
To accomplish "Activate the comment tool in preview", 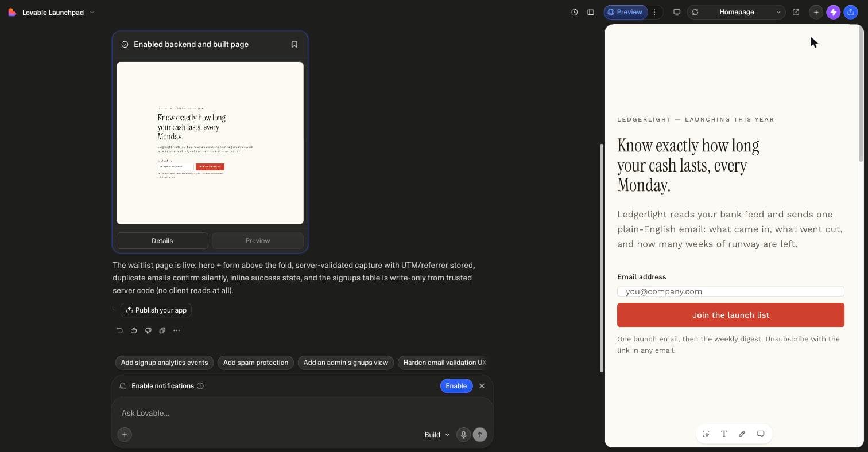I will tap(761, 434).
